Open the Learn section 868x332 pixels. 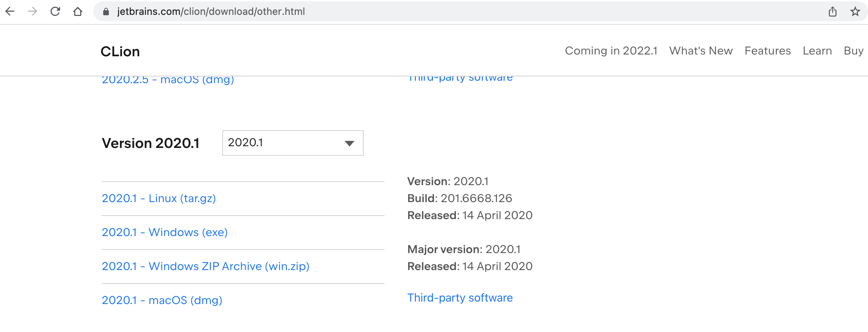(x=817, y=51)
